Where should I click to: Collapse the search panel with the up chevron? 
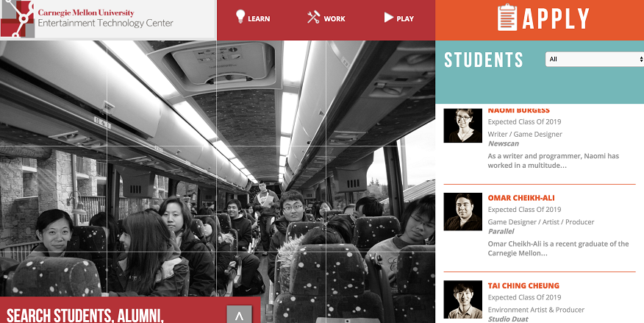[240, 315]
